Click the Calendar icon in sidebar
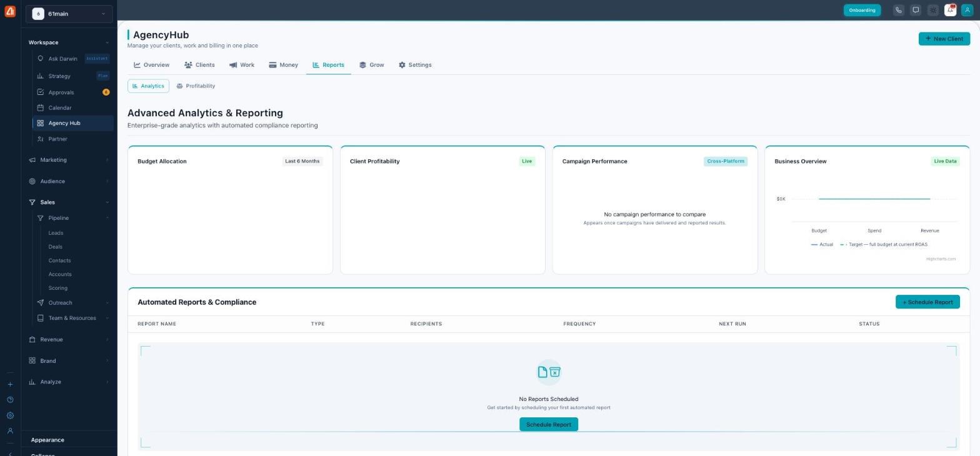Image resolution: width=980 pixels, height=456 pixels. [x=41, y=108]
